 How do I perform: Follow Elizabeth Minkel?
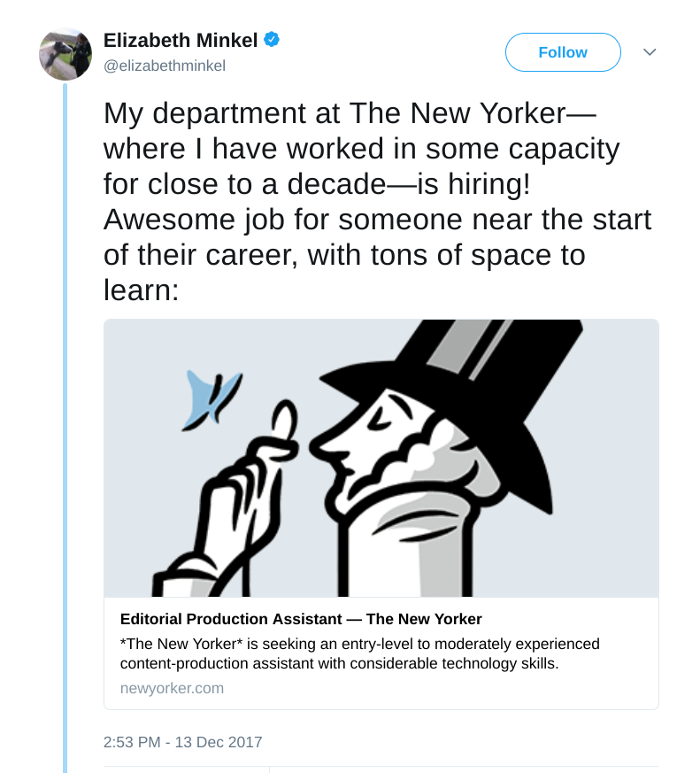point(563,52)
